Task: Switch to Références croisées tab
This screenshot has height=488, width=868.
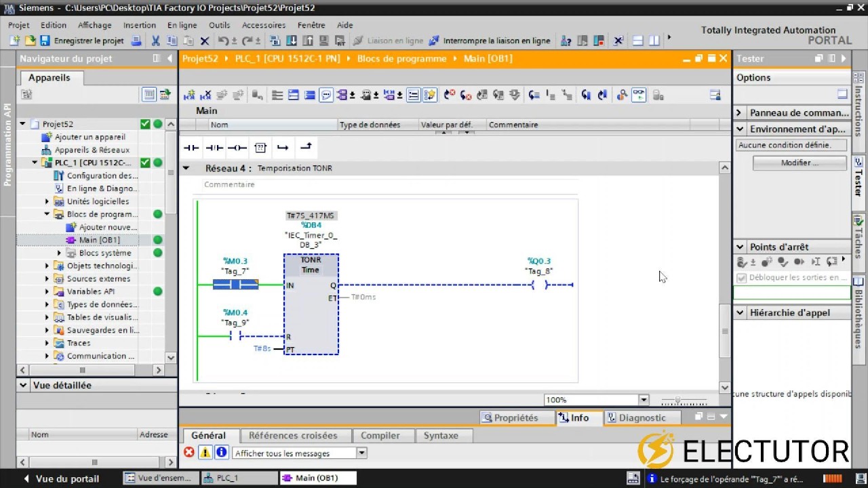Action: click(x=293, y=436)
